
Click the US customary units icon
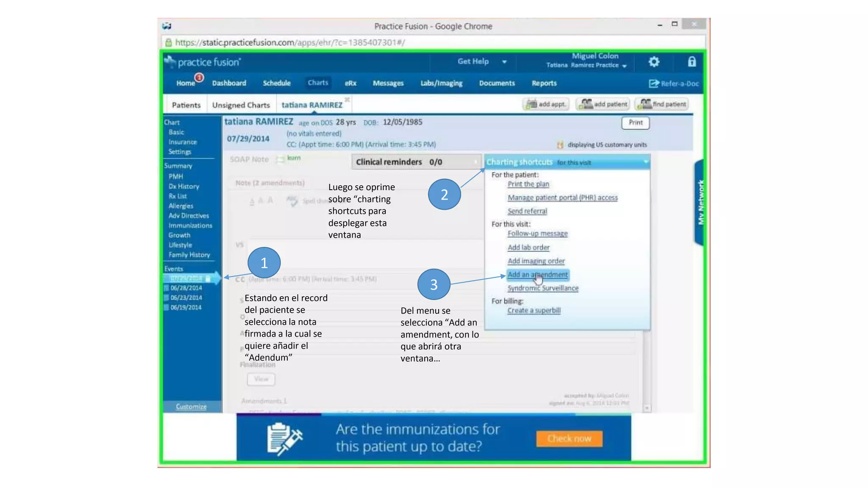pos(560,145)
